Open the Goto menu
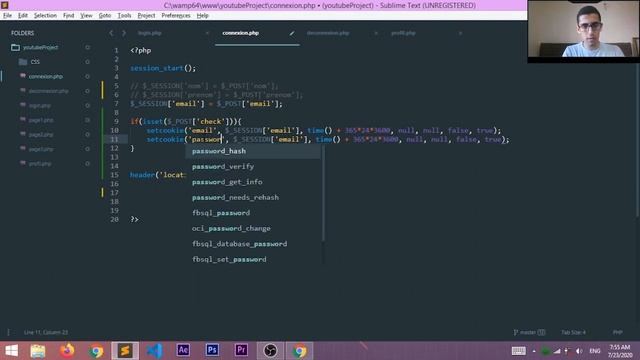 (x=105, y=16)
